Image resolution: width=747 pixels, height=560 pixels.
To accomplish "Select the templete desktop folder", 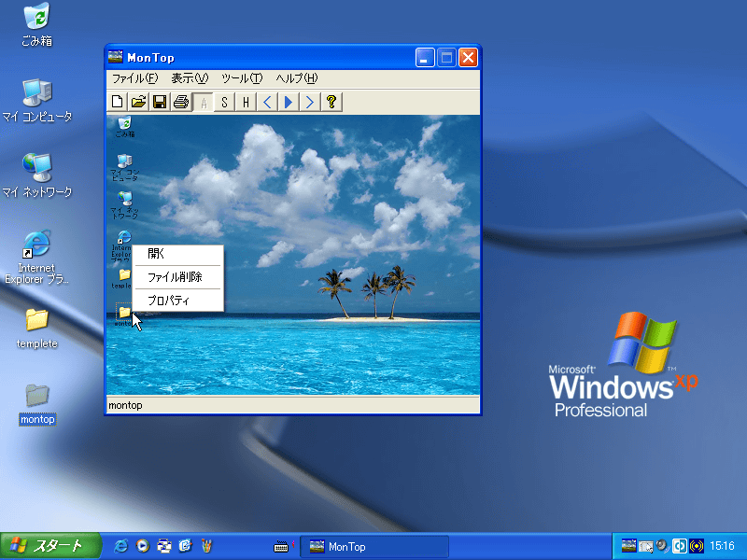I will (36, 329).
